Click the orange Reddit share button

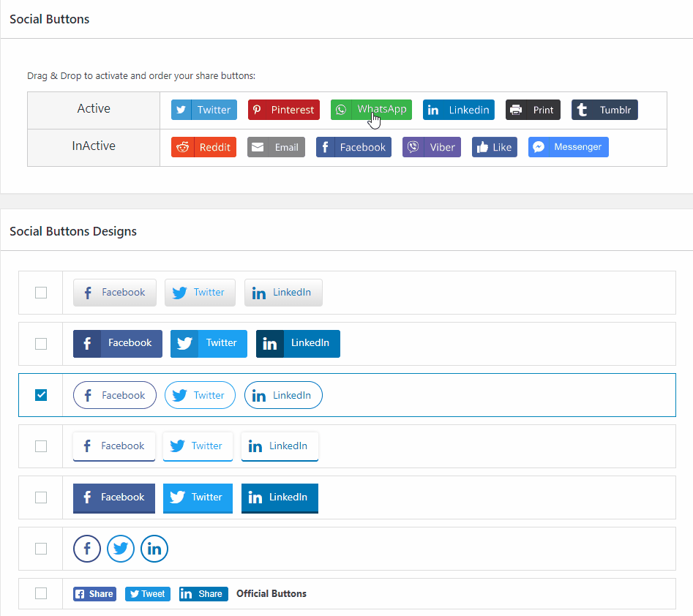203,147
